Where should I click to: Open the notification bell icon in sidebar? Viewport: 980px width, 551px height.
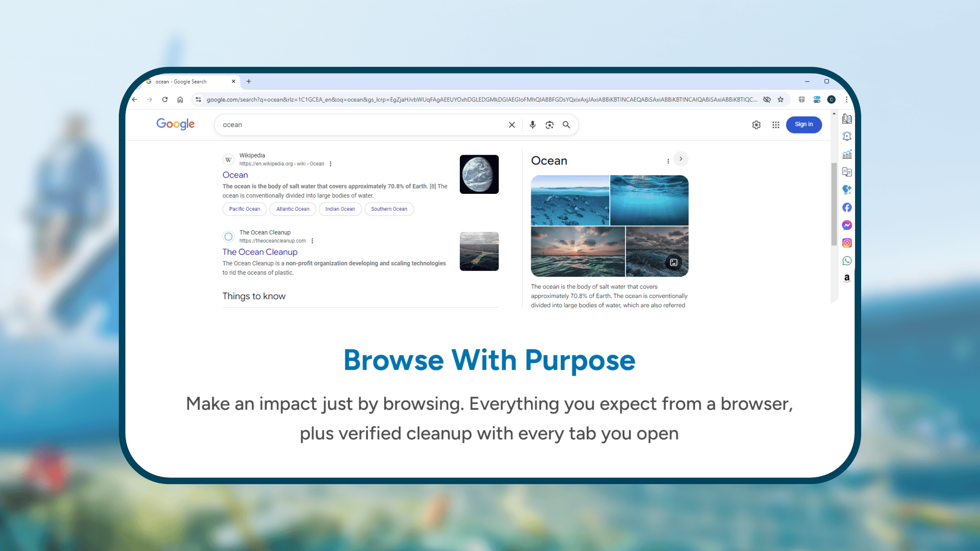(847, 136)
